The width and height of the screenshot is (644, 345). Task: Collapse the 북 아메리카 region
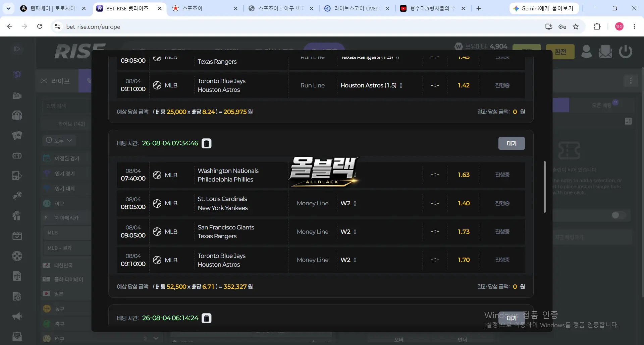click(67, 218)
